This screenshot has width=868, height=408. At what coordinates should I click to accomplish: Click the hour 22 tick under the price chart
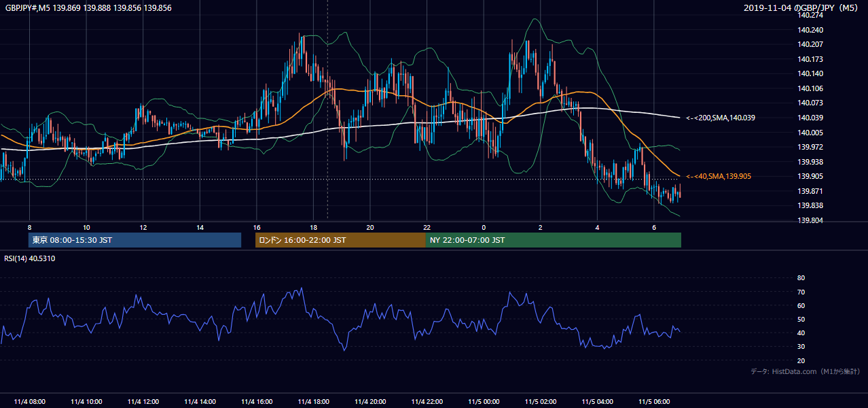coord(427,227)
